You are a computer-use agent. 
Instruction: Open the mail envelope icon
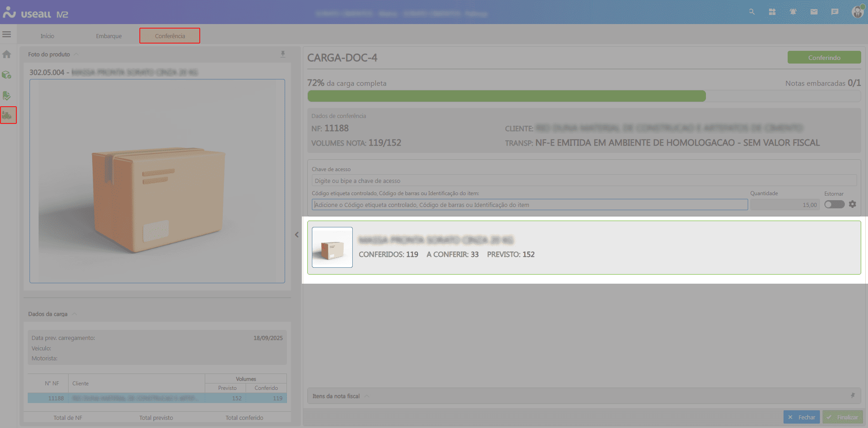[x=814, y=12]
